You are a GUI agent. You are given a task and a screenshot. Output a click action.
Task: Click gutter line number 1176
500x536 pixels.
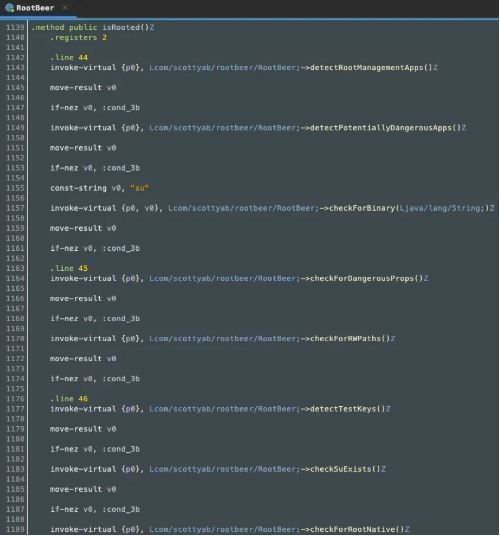(15, 399)
